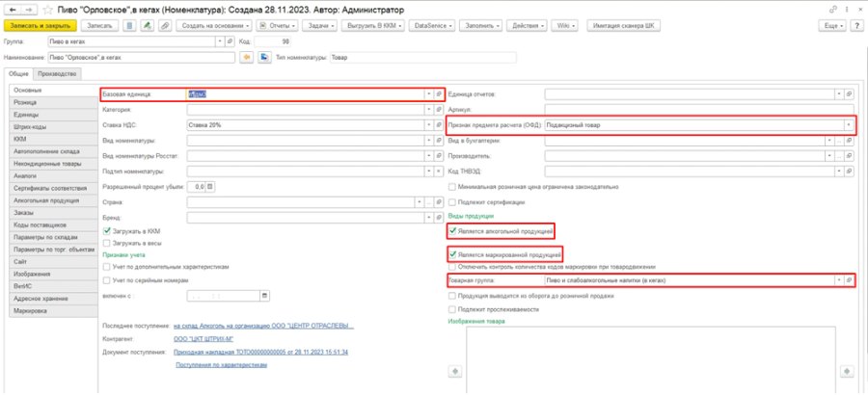Click the green pen icon in toolbar
Screen dimensions: 868x395
point(147,25)
